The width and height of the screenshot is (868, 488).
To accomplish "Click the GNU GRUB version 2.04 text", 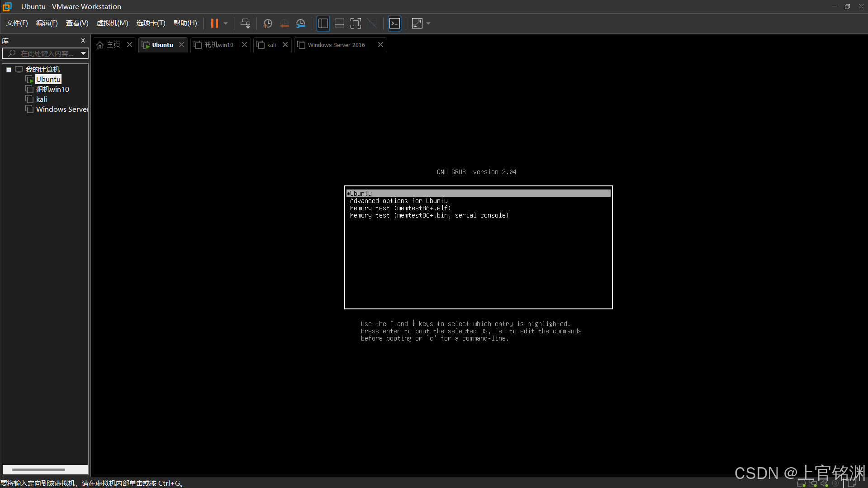I will point(476,172).
